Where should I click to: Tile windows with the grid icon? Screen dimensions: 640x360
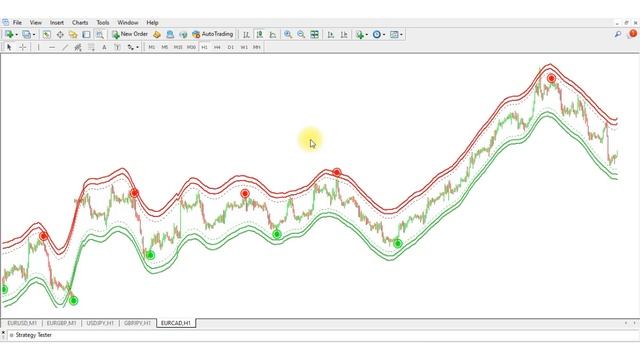(315, 35)
